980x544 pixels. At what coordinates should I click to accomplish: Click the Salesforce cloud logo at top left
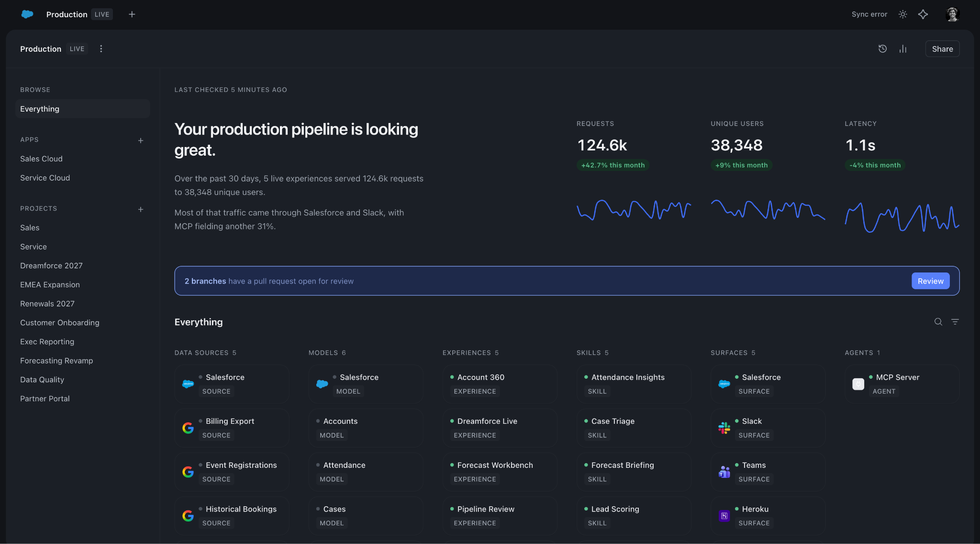click(x=27, y=14)
